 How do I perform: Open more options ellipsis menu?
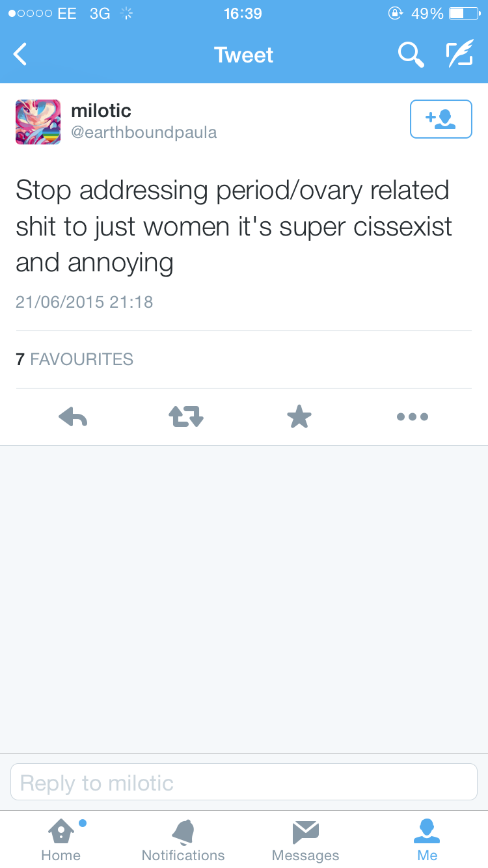(413, 416)
